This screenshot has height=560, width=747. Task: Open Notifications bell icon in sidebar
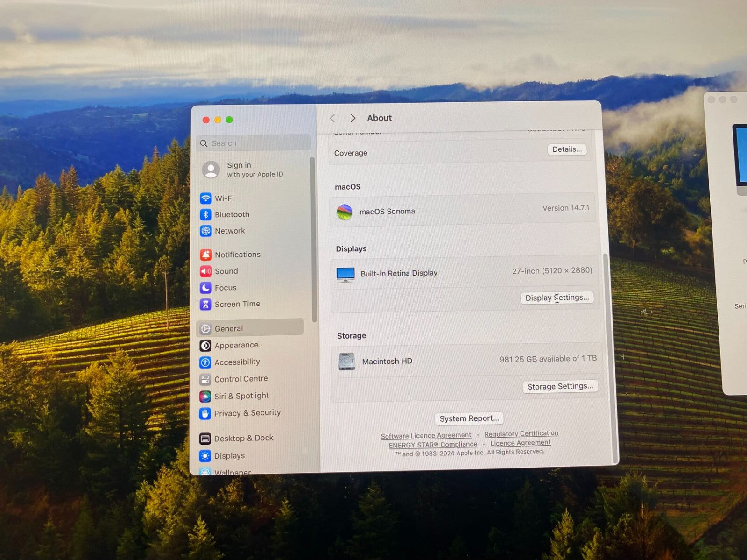point(205,255)
